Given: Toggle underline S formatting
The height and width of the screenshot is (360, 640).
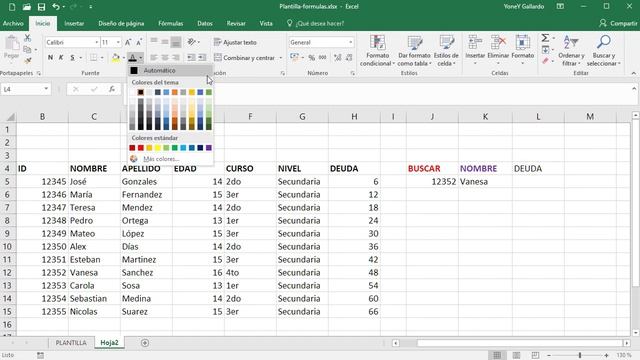Looking at the screenshot, I should coord(72,58).
